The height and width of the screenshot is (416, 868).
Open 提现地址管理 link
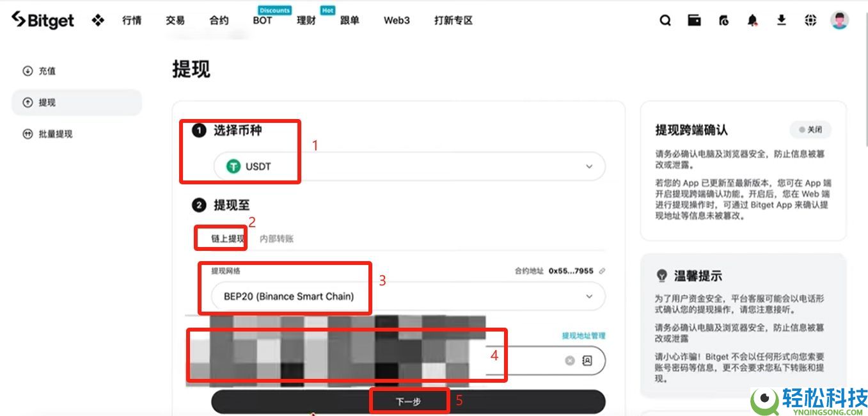click(583, 335)
